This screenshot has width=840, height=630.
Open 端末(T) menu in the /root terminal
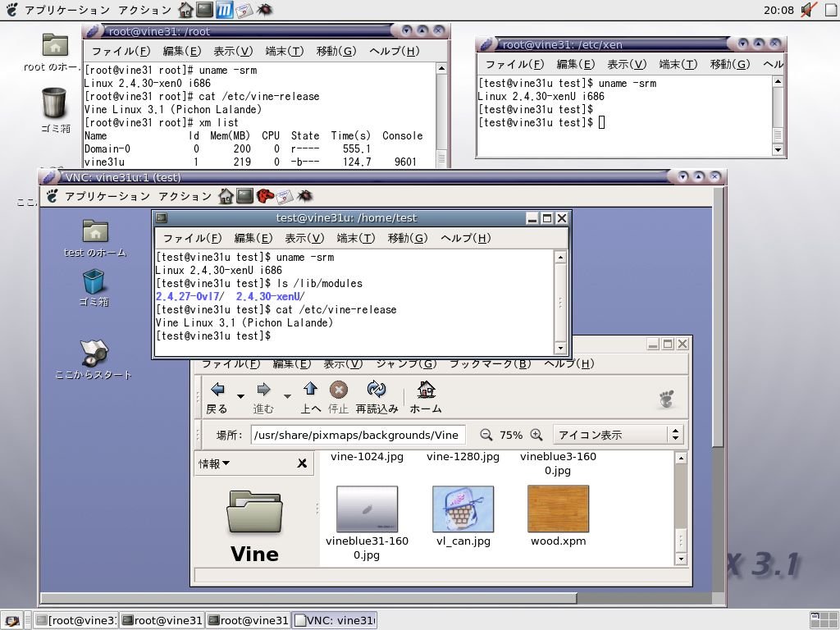tap(285, 51)
